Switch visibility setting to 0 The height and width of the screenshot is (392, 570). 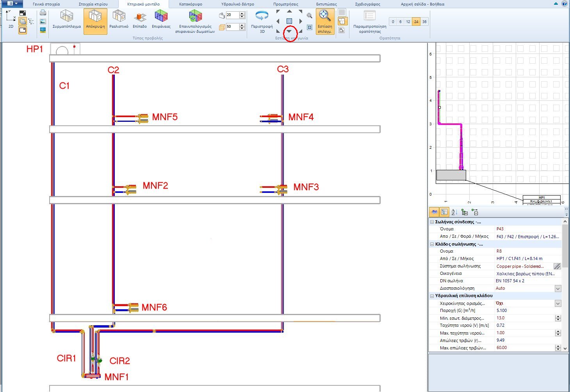coord(393,21)
